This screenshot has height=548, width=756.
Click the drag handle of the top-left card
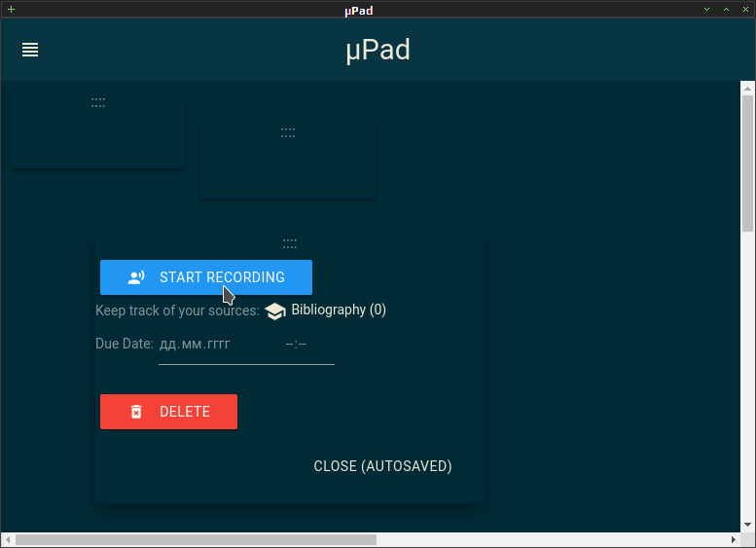[98, 102]
